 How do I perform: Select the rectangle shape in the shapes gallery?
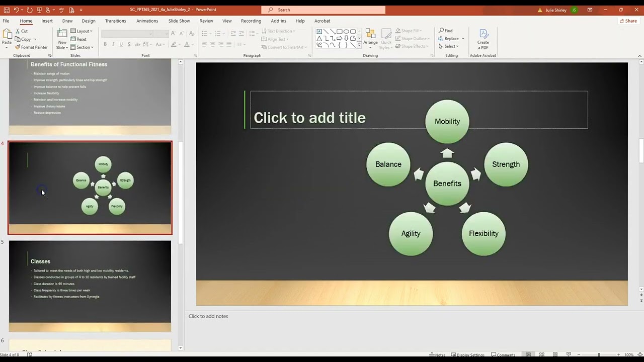click(x=340, y=31)
